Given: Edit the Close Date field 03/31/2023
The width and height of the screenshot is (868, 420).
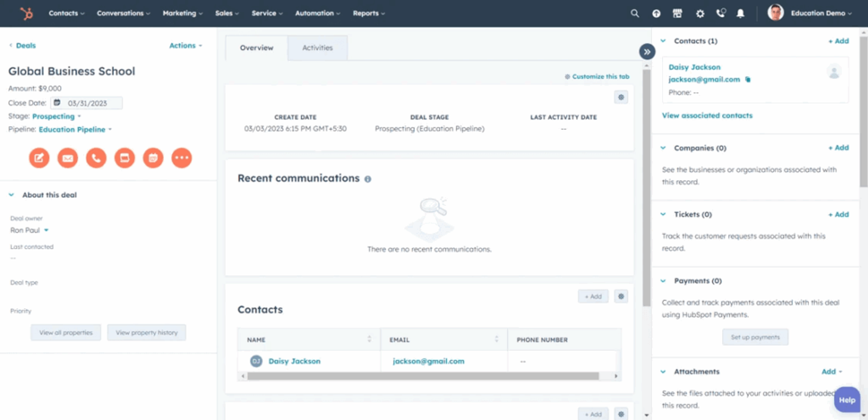Looking at the screenshot, I should (87, 103).
